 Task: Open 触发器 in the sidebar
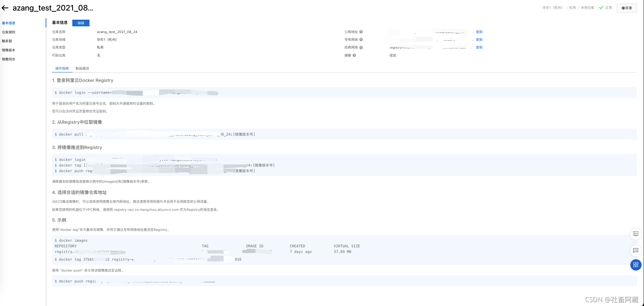point(7,41)
